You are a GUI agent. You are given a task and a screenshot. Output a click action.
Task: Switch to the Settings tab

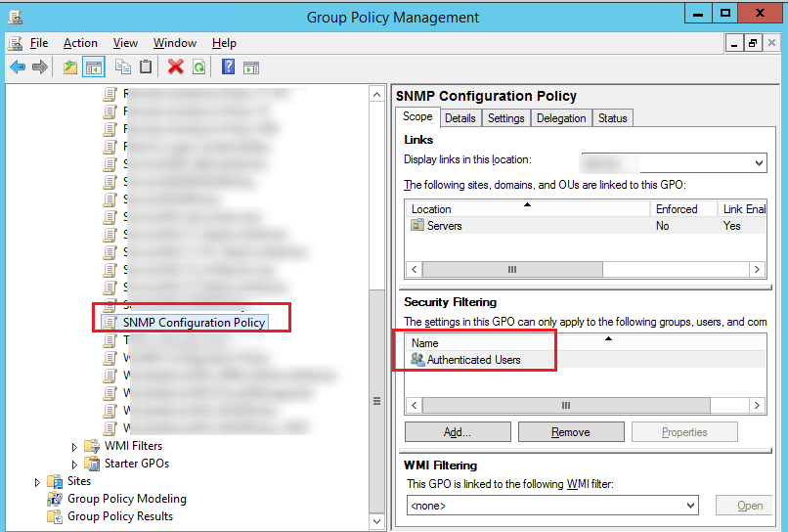(506, 118)
